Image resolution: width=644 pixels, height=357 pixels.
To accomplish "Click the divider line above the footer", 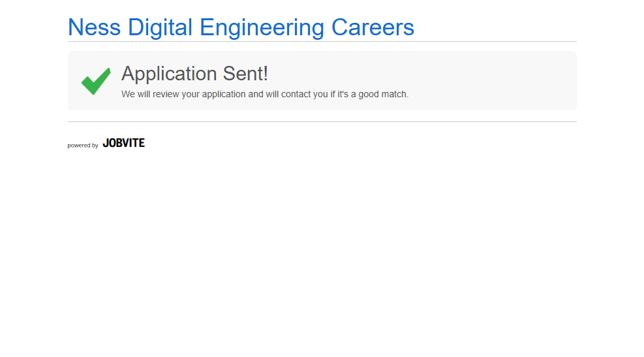I will point(322,121).
